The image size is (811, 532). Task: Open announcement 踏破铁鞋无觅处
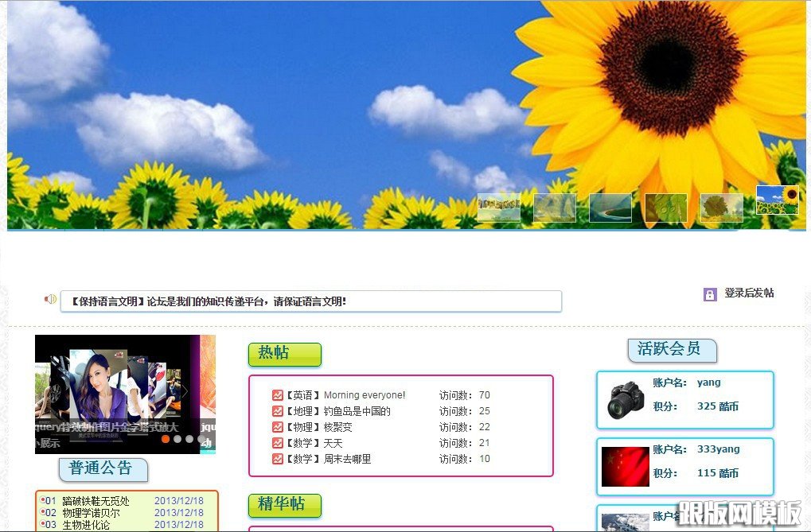point(96,501)
